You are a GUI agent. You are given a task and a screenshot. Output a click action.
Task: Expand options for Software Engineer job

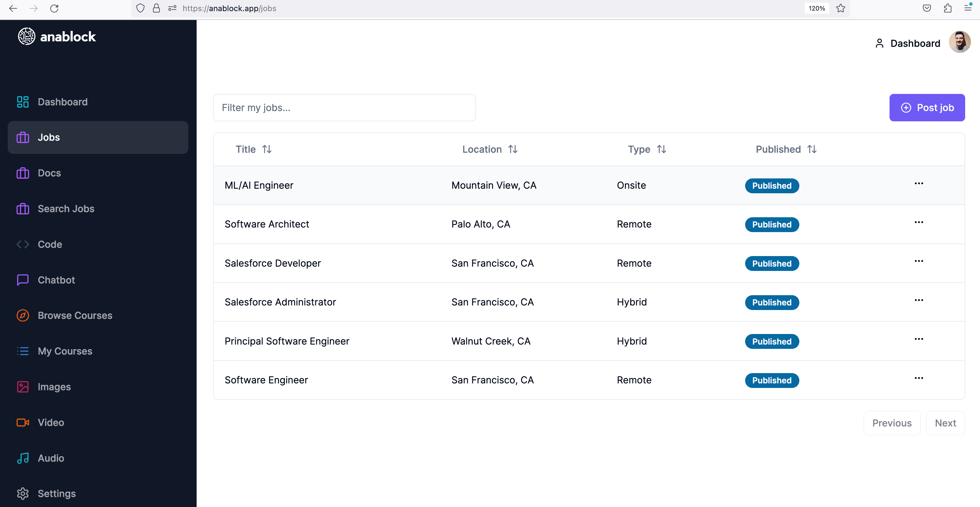click(919, 378)
